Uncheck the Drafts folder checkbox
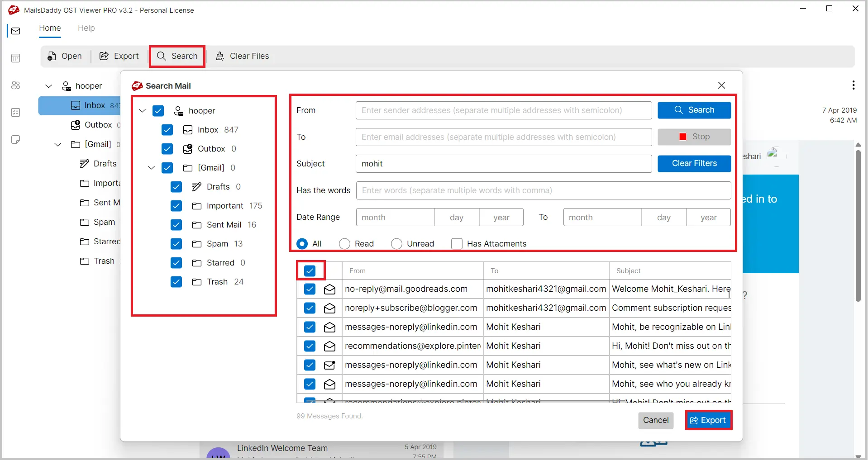 coord(176,187)
